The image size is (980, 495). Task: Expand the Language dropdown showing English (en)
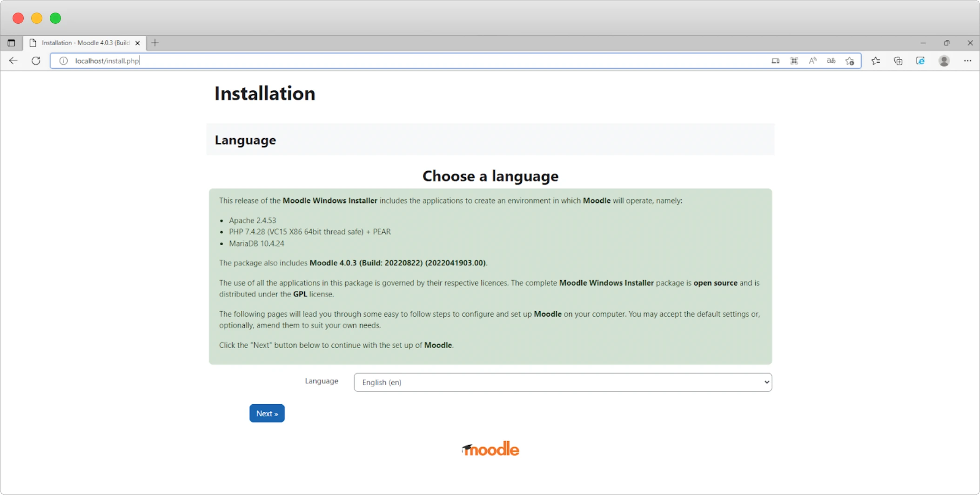click(x=563, y=382)
